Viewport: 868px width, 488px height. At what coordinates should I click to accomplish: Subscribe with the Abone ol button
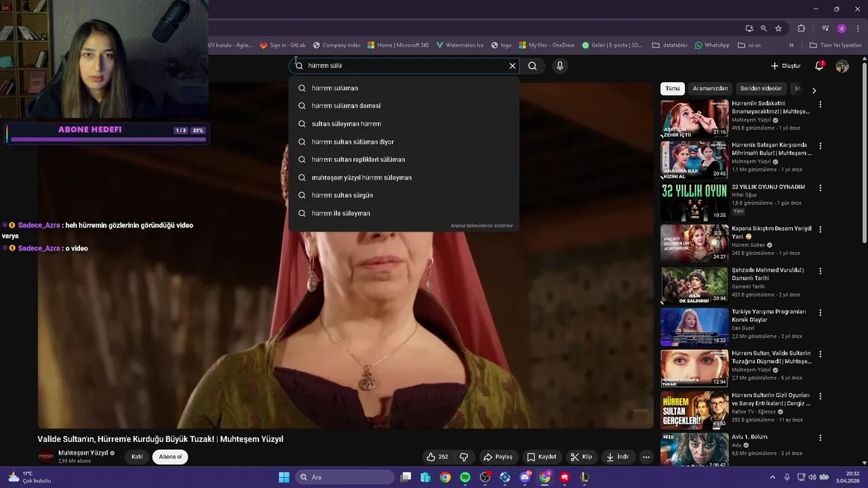(x=170, y=457)
